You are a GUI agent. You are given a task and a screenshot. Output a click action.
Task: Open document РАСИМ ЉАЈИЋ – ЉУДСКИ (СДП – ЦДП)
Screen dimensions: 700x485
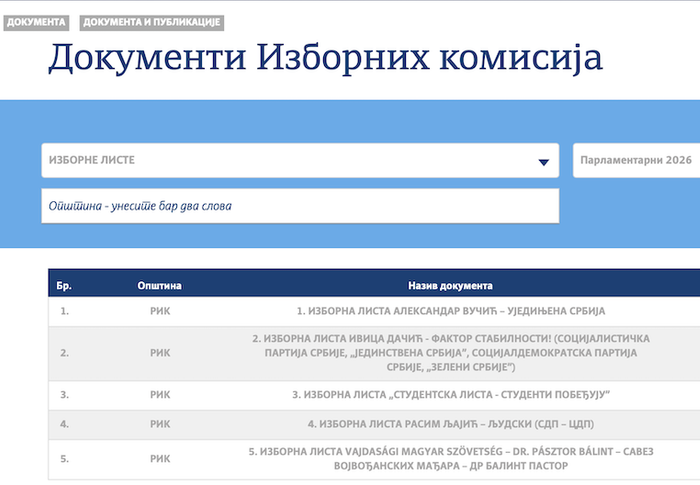click(x=451, y=424)
